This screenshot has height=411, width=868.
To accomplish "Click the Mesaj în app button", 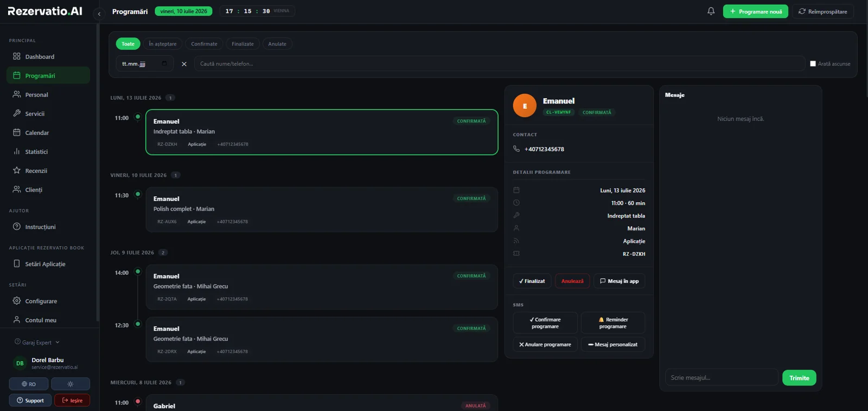I will click(x=619, y=281).
